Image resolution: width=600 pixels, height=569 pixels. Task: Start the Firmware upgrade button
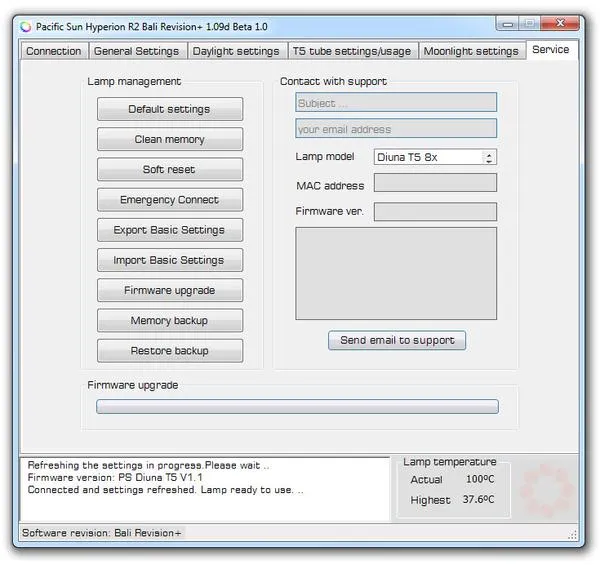point(170,290)
